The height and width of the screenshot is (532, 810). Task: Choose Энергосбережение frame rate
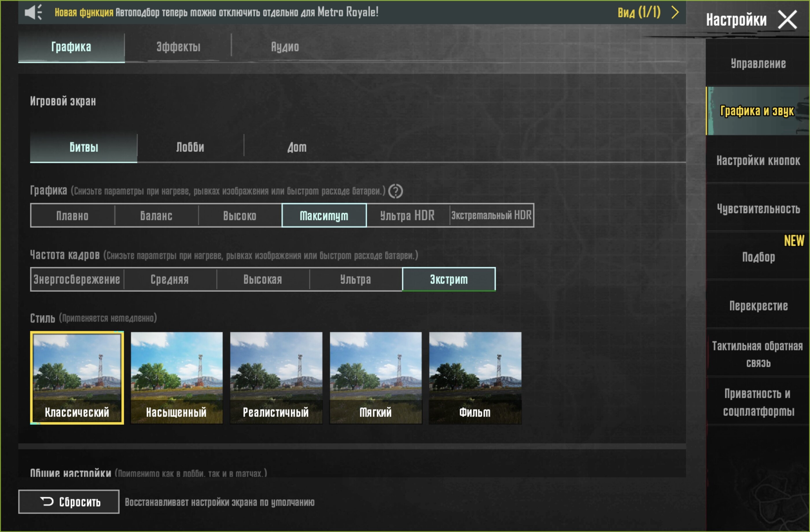77,279
